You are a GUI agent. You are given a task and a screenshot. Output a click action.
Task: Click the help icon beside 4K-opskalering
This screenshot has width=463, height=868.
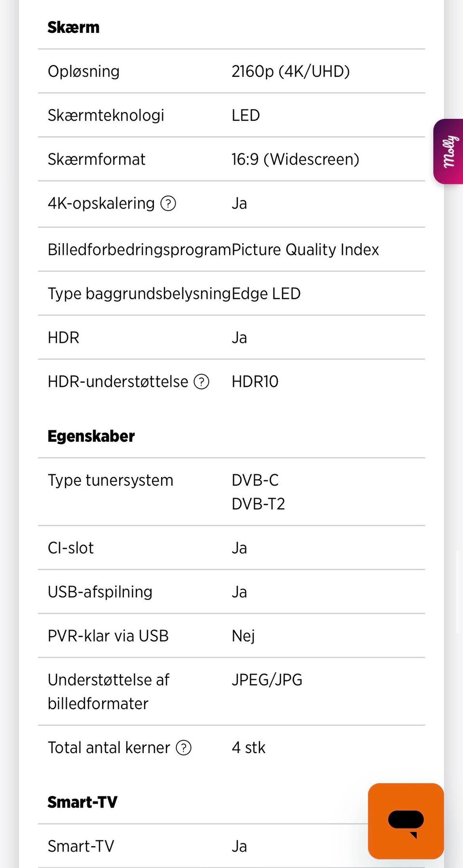(168, 204)
